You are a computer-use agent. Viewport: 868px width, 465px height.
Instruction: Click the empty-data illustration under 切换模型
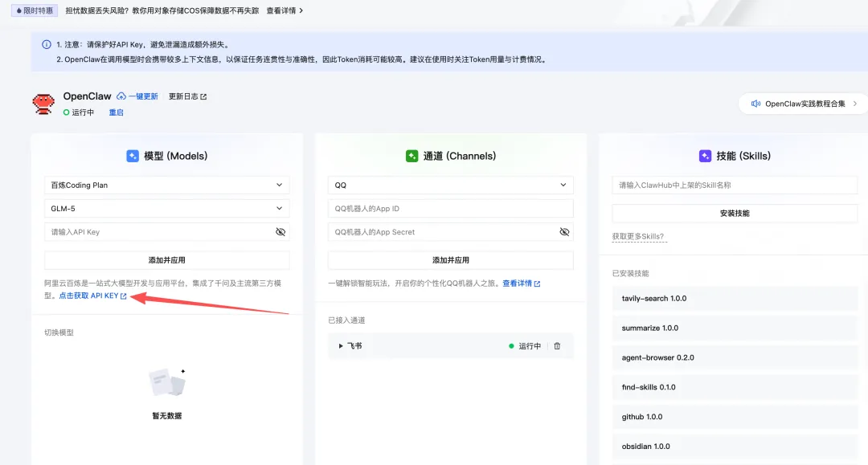167,382
